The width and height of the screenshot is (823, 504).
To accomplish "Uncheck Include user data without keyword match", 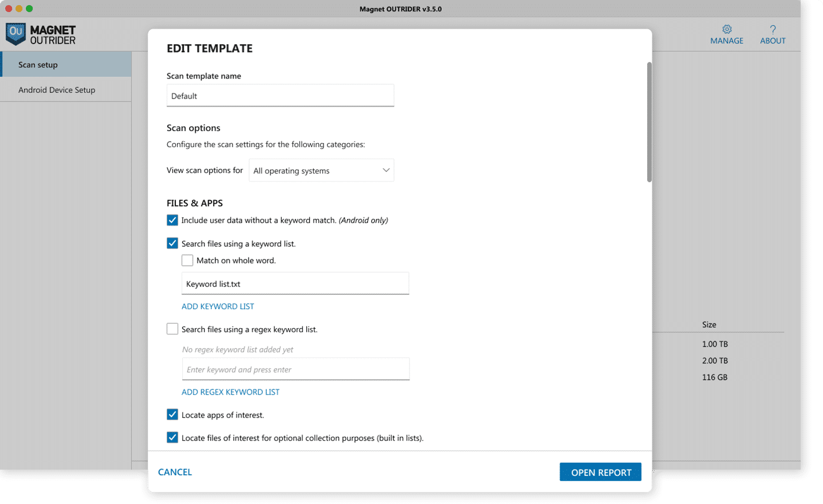I will (x=172, y=220).
